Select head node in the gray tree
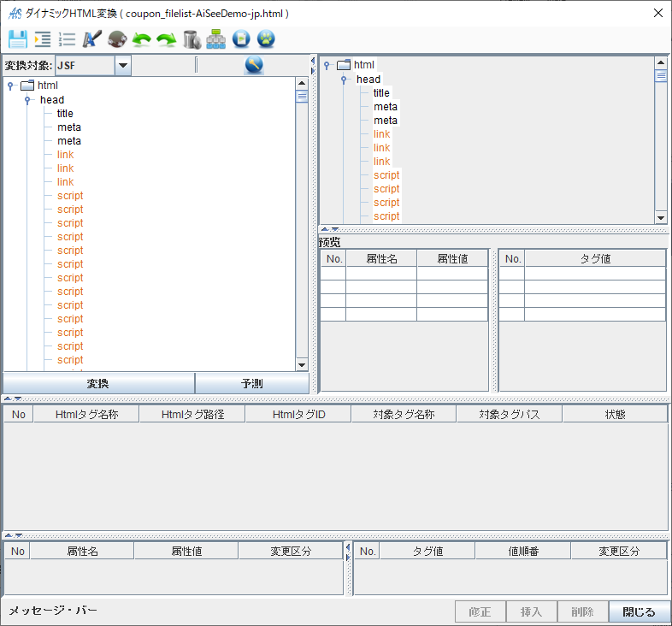The image size is (672, 626). (x=368, y=80)
